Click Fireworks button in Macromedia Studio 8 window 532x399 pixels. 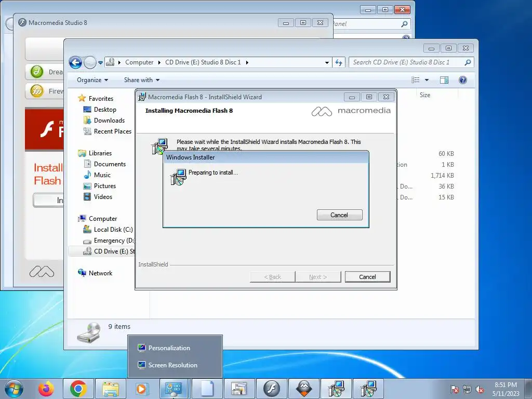point(45,91)
